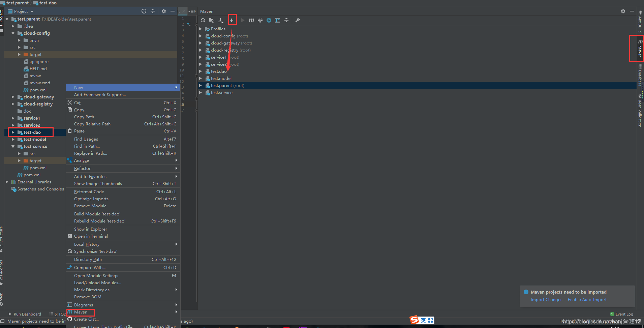Select .gitignore file in Project tree
The image size is (644, 328).
[x=39, y=62]
